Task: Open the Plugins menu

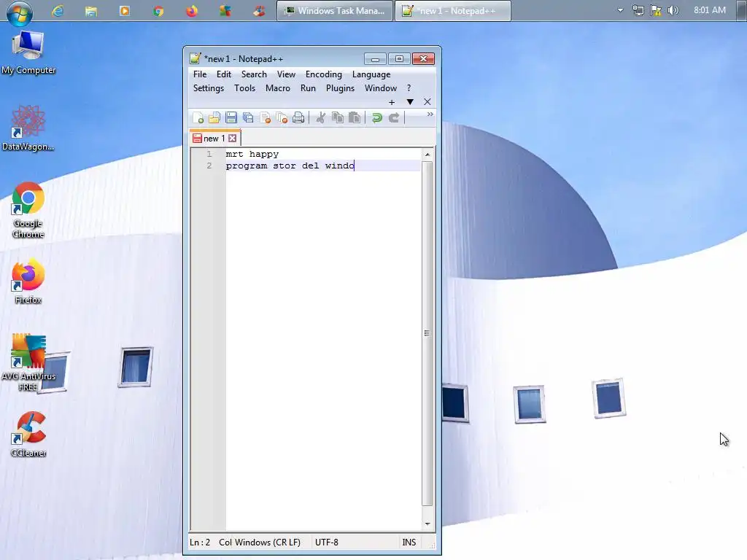Action: click(x=340, y=88)
